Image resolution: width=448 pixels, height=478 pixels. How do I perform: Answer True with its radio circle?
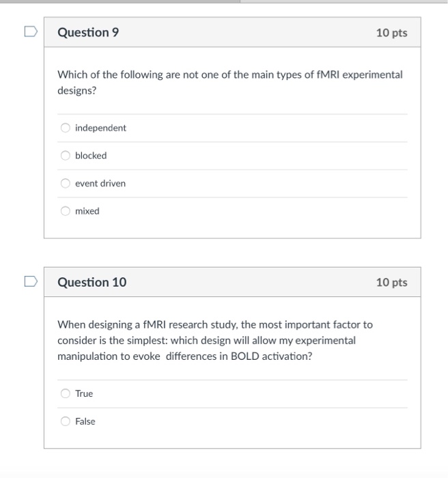click(66, 393)
